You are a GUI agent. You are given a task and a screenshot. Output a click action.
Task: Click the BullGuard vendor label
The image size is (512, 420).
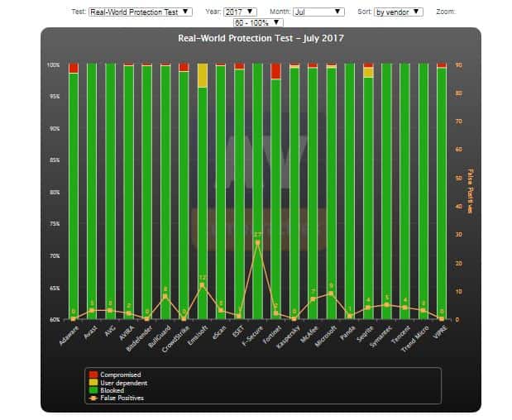(x=160, y=336)
